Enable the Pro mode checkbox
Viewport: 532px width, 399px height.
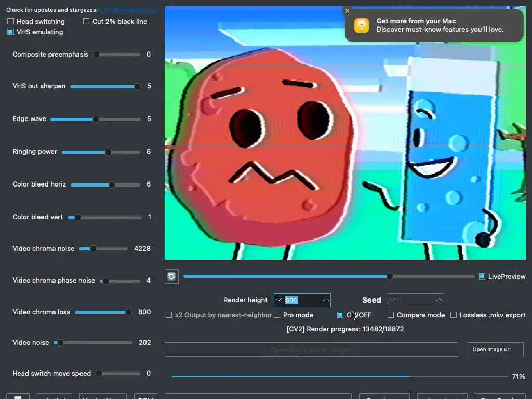coord(277,315)
